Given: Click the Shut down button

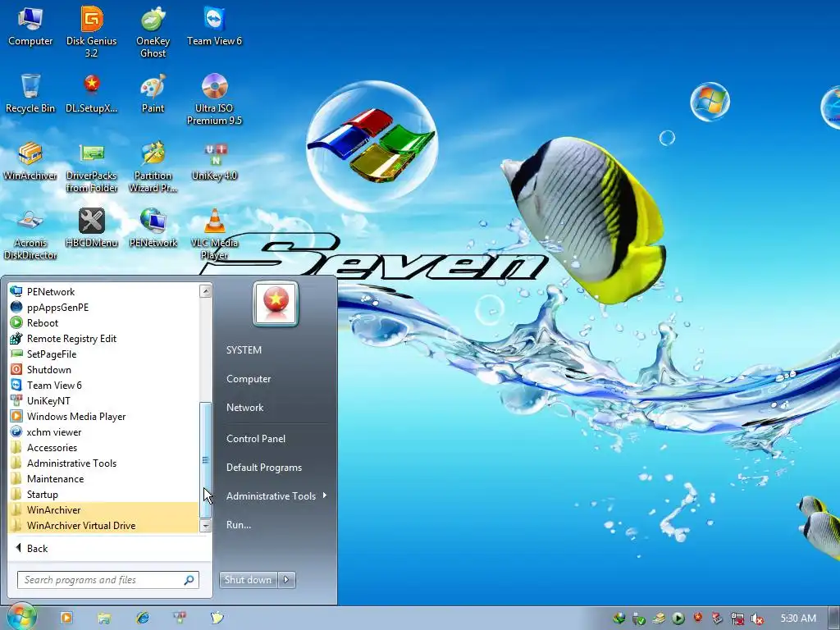Looking at the screenshot, I should pos(248,580).
